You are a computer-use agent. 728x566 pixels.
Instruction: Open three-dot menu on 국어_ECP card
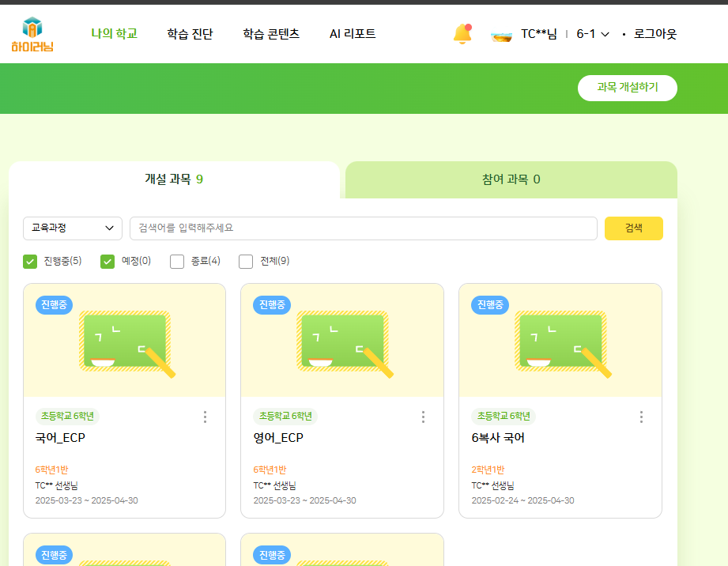(x=206, y=417)
